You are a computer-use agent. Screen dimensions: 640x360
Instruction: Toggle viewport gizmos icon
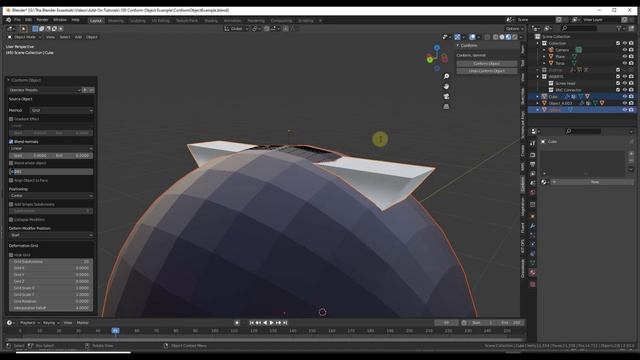pos(457,37)
